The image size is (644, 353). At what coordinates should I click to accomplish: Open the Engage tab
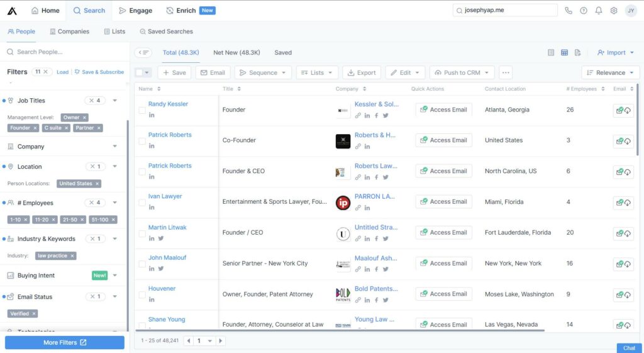[136, 11]
